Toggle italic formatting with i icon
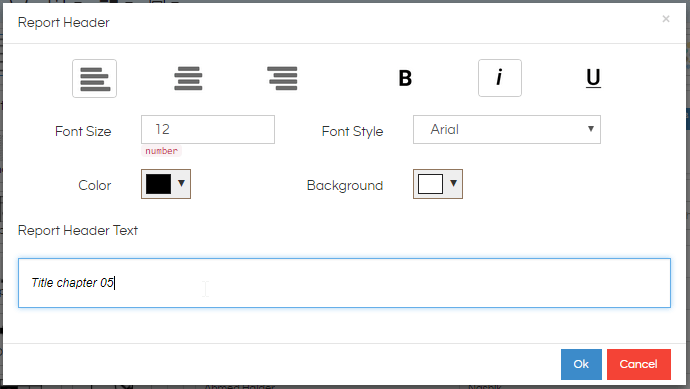 coord(500,78)
